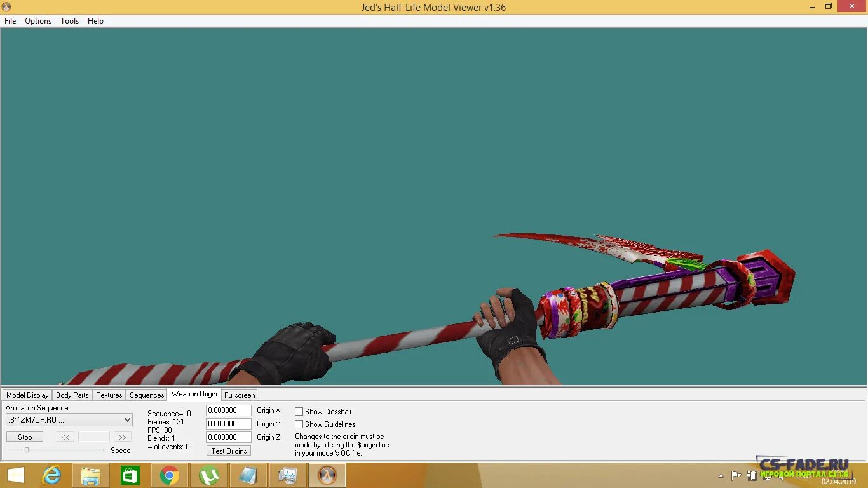Click the 'Frames: 121' text
Image resolution: width=868 pixels, height=488 pixels.
pos(166,422)
